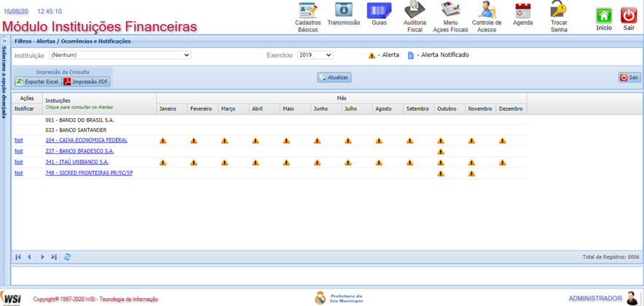This screenshot has height=306, width=644.
Task: Click the Janeiro column header
Action: (x=172, y=109)
